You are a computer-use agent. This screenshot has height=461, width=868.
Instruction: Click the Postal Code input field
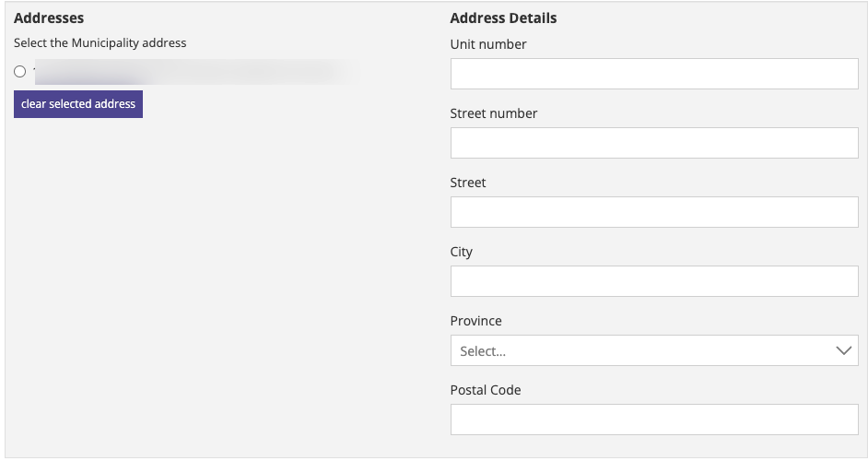click(653, 420)
